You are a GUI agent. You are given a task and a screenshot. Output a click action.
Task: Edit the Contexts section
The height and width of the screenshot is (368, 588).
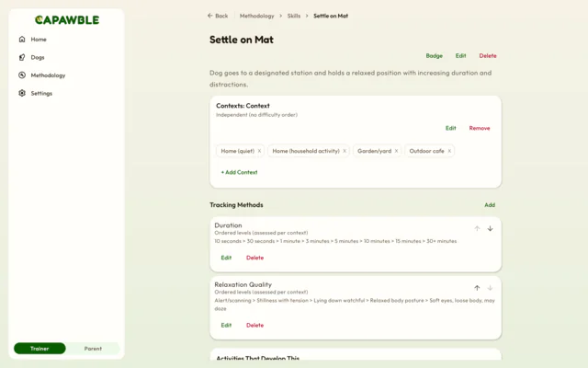451,128
